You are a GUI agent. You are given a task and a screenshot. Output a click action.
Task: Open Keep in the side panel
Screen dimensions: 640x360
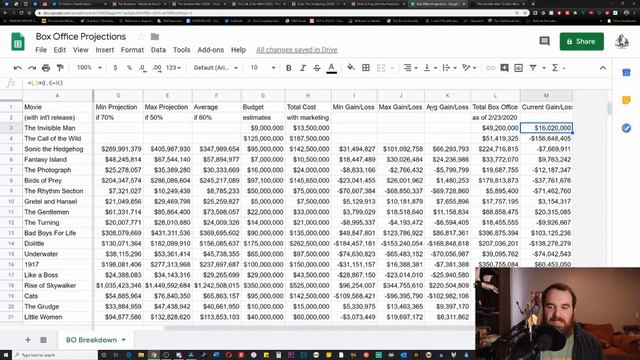[x=626, y=100]
